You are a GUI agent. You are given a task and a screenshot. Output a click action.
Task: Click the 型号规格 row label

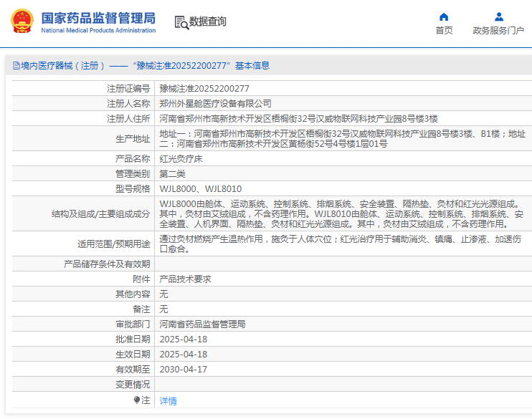coord(133,189)
